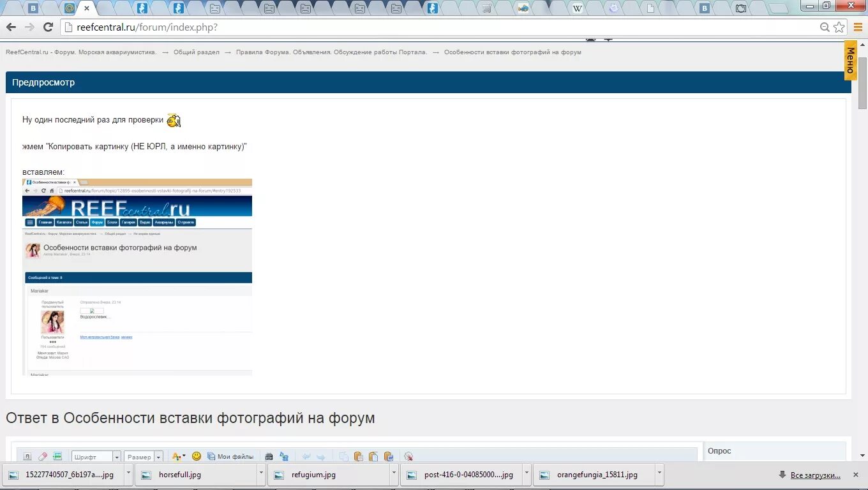Click the Paste as plain text icon
Viewport: 868px width, 490px height.
pyautogui.click(x=373, y=457)
